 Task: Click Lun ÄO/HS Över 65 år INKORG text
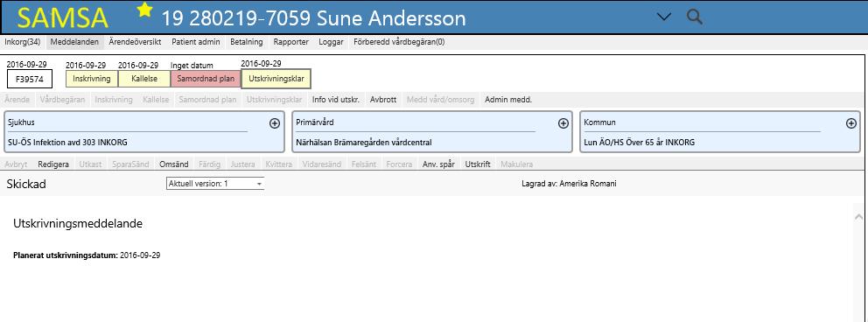tap(640, 143)
